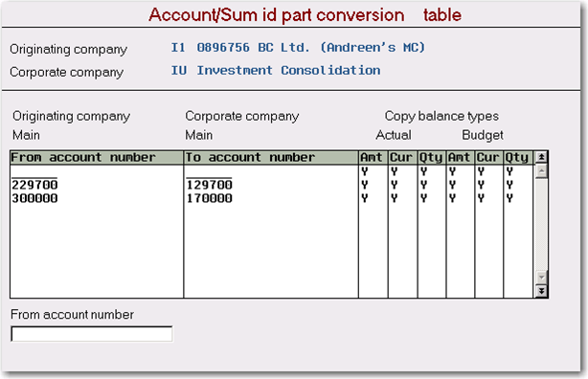Click the Budget Cur column header
This screenshot has height=379, width=588.
pos(489,158)
